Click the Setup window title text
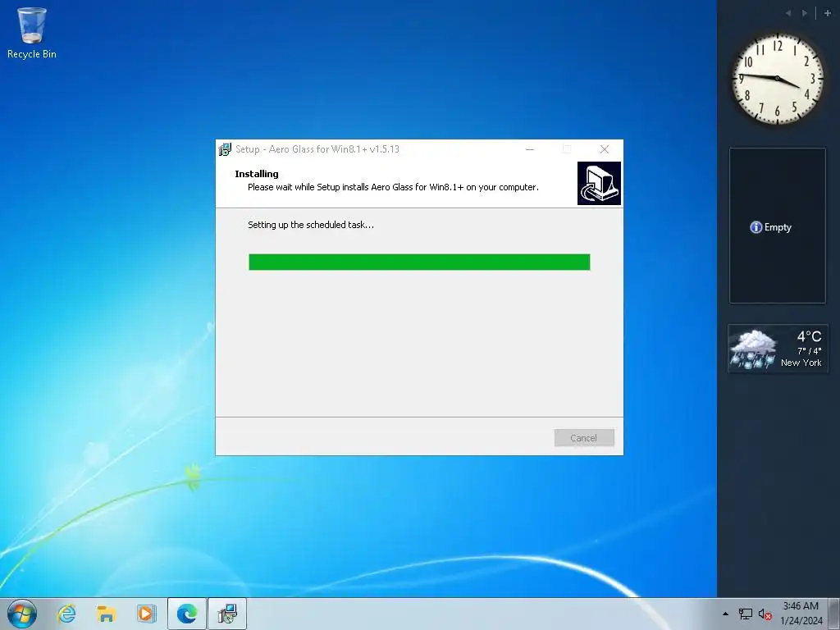The image size is (840, 630). click(x=317, y=149)
